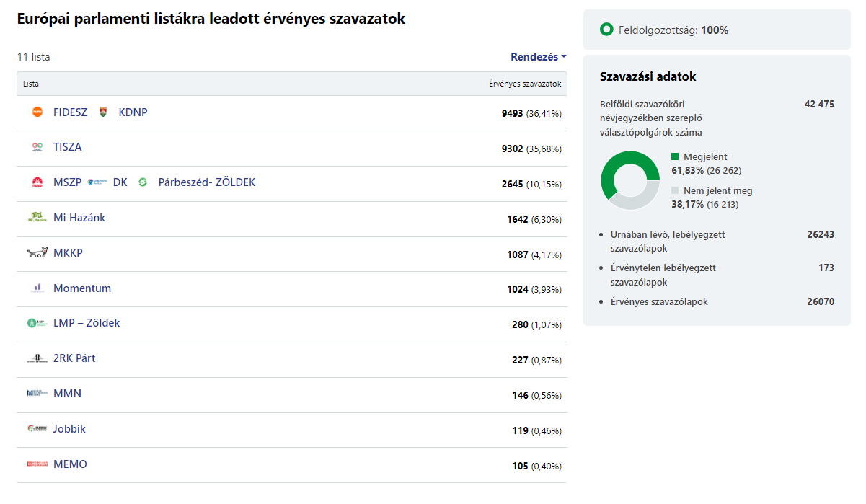The image size is (866, 504).
Task: Click the Feldolgozottság green circle icon
Action: click(606, 30)
